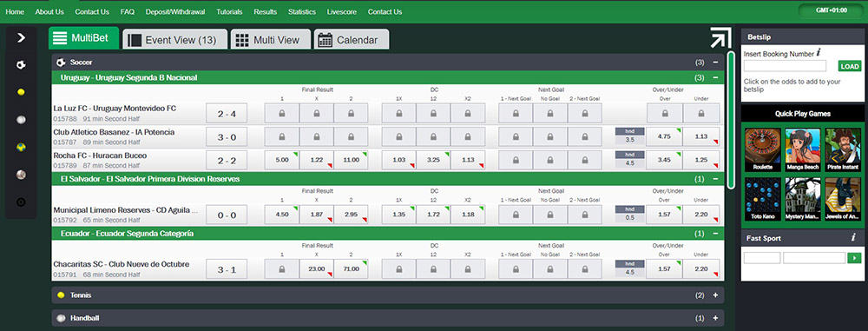868x331 pixels.
Task: Pick odds 5.00 for Rocha FC win
Action: point(282,160)
